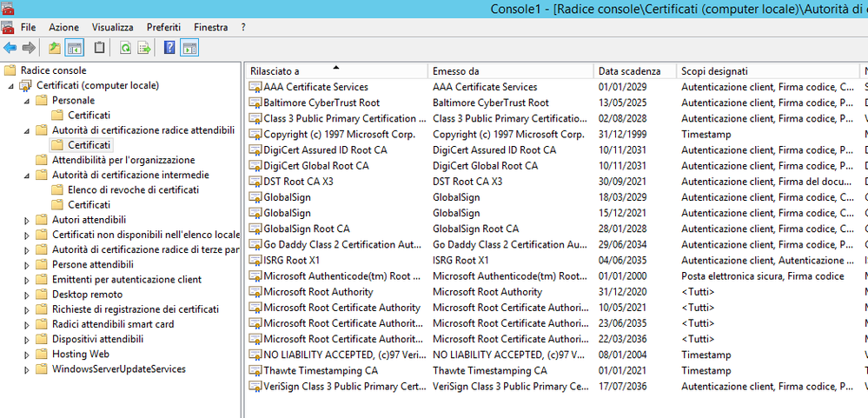This screenshot has height=418, width=868.
Task: Open the File menu
Action: tap(28, 27)
